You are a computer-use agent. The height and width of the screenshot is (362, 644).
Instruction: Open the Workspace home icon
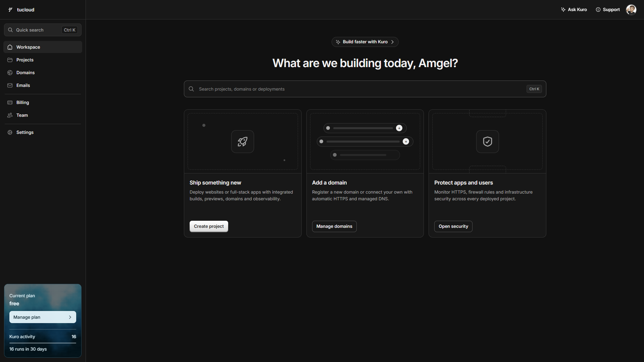click(x=10, y=47)
